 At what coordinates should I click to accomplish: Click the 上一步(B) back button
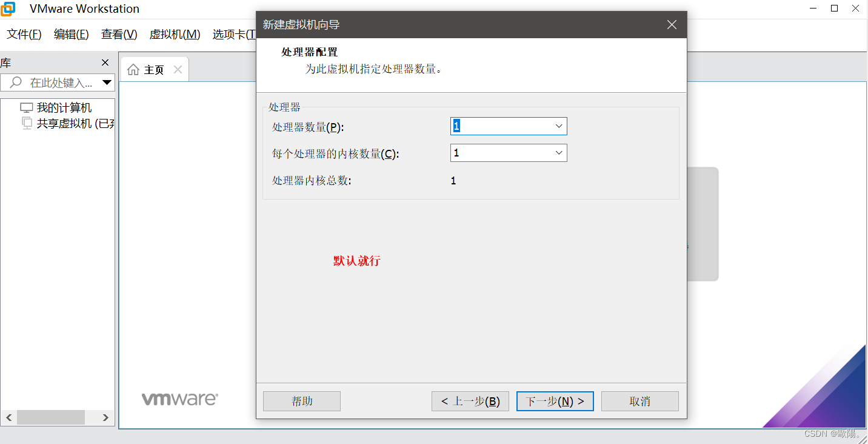click(x=470, y=401)
